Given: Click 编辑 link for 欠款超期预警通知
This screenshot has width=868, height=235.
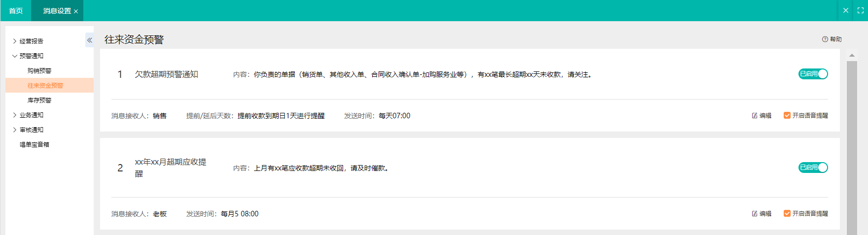Looking at the screenshot, I should click(x=765, y=116).
